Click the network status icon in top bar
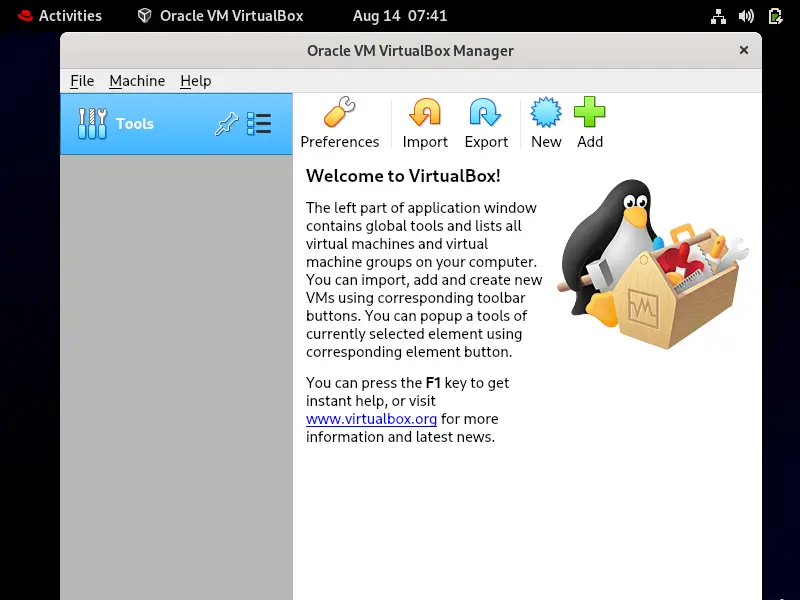 tap(718, 16)
